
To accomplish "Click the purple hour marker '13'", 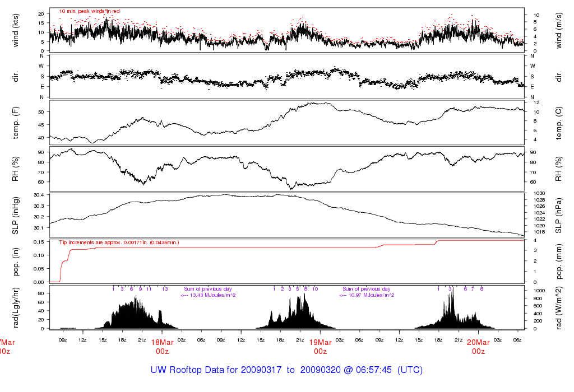I will click(x=165, y=289).
